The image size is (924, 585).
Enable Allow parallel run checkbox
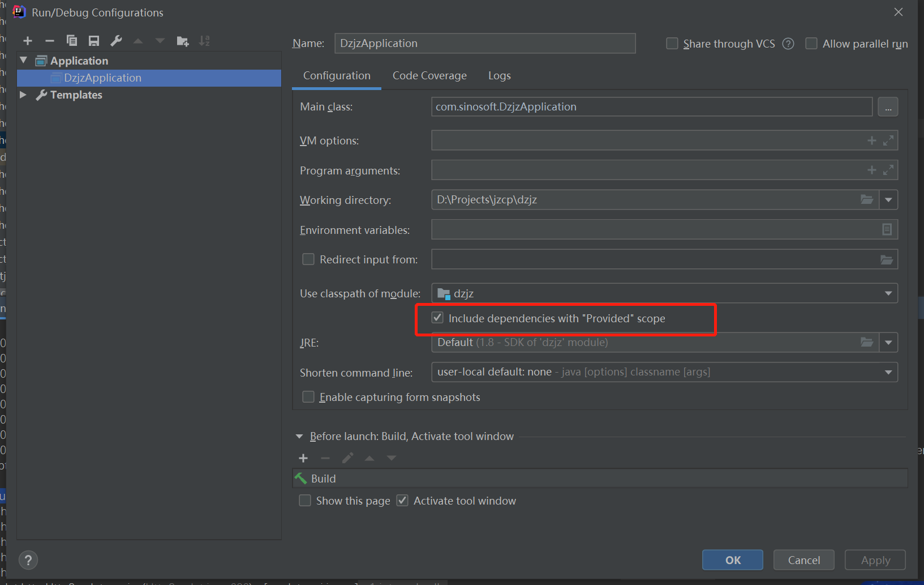click(x=811, y=44)
